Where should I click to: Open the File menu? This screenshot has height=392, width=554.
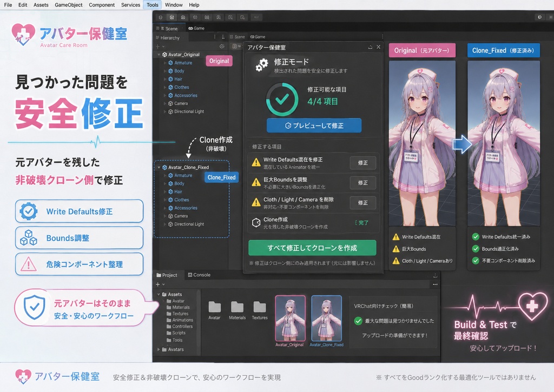(x=8, y=5)
